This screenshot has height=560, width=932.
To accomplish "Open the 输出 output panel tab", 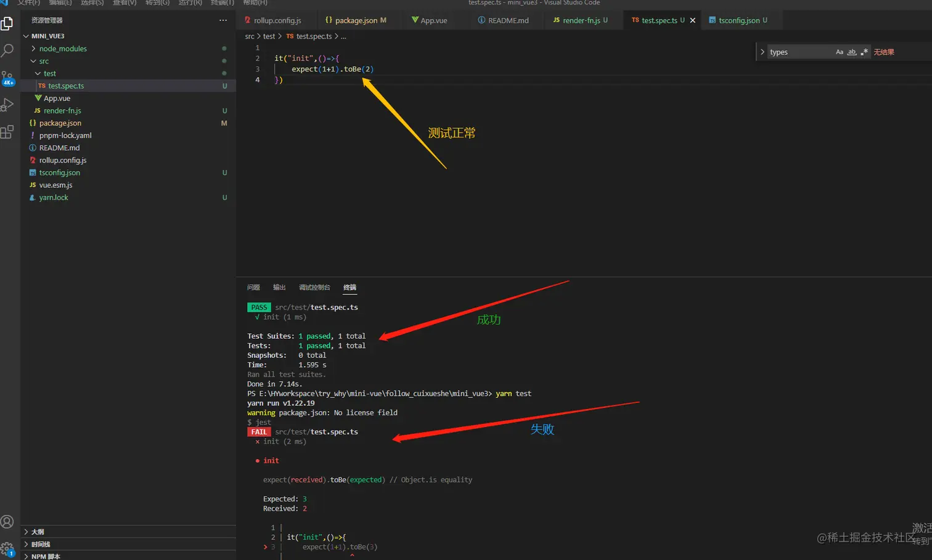I will [279, 287].
